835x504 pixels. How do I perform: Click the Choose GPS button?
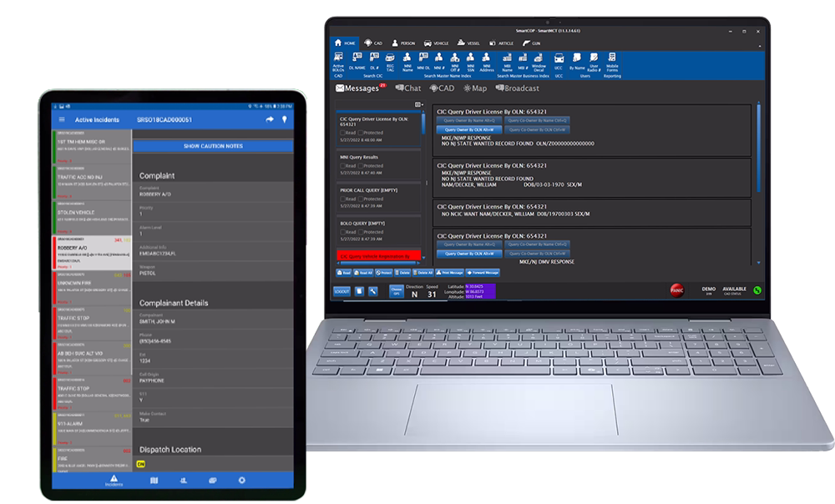[x=396, y=291]
